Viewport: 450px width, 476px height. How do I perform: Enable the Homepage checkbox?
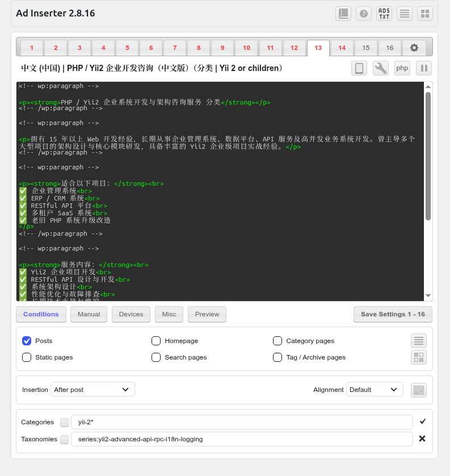point(156,341)
